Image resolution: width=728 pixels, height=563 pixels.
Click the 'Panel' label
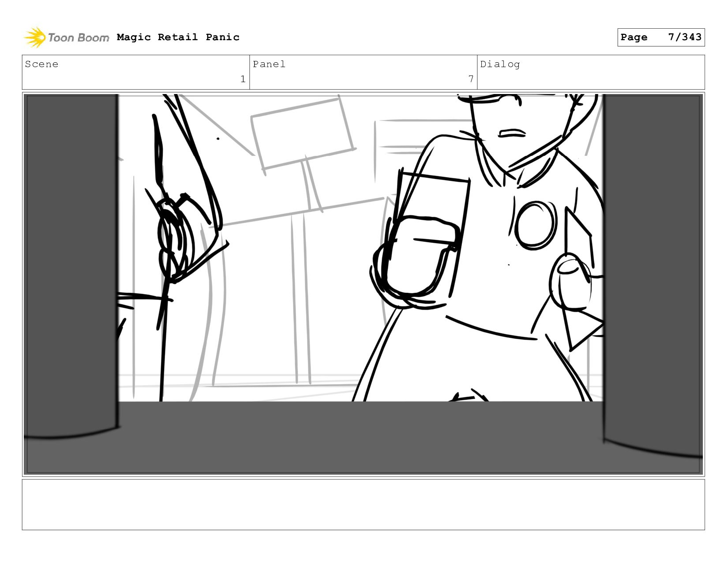click(269, 64)
